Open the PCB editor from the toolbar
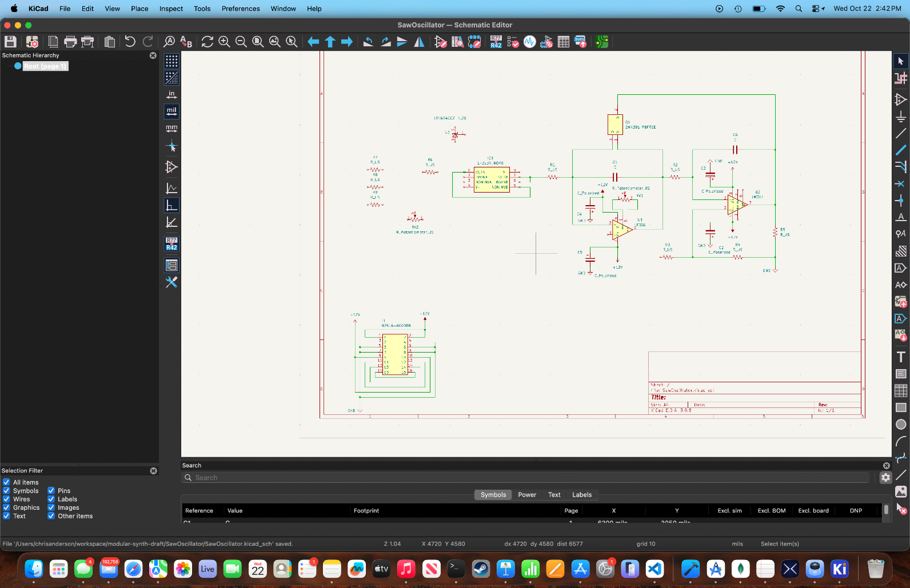The width and height of the screenshot is (910, 588). (x=601, y=42)
